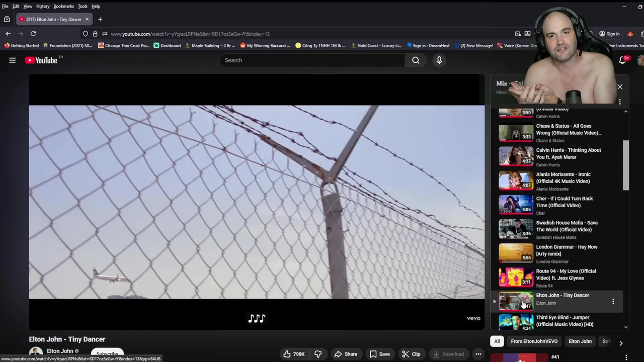Open a new browser tab

pyautogui.click(x=100, y=19)
